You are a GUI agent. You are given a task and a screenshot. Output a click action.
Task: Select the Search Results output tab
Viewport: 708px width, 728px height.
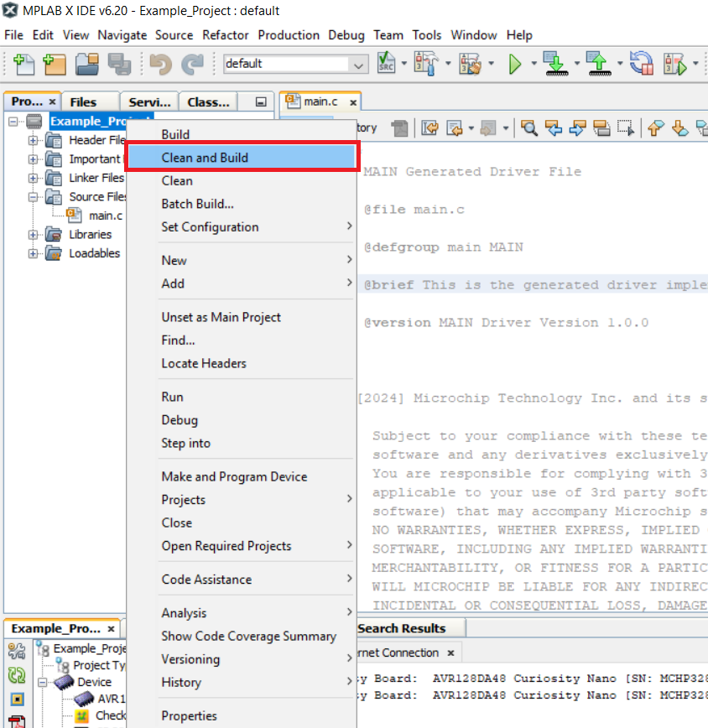coord(402,628)
